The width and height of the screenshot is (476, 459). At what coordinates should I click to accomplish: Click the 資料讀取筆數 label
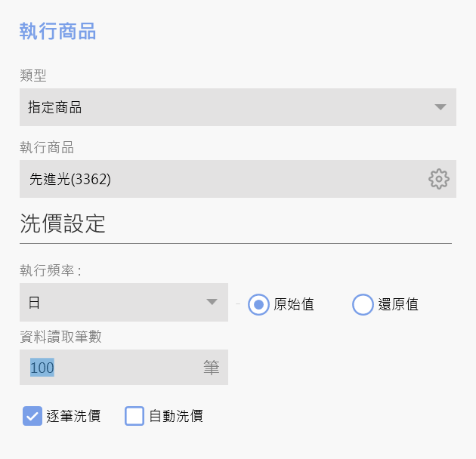60,337
